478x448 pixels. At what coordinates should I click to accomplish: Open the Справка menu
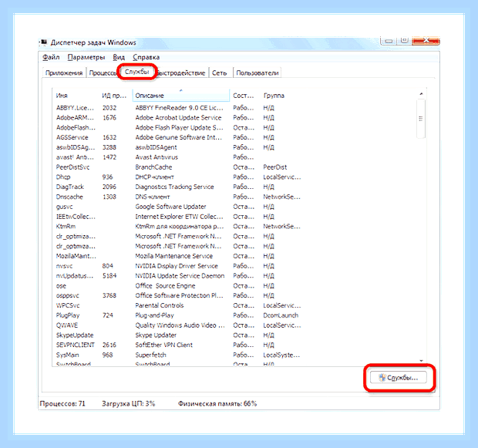(x=146, y=57)
